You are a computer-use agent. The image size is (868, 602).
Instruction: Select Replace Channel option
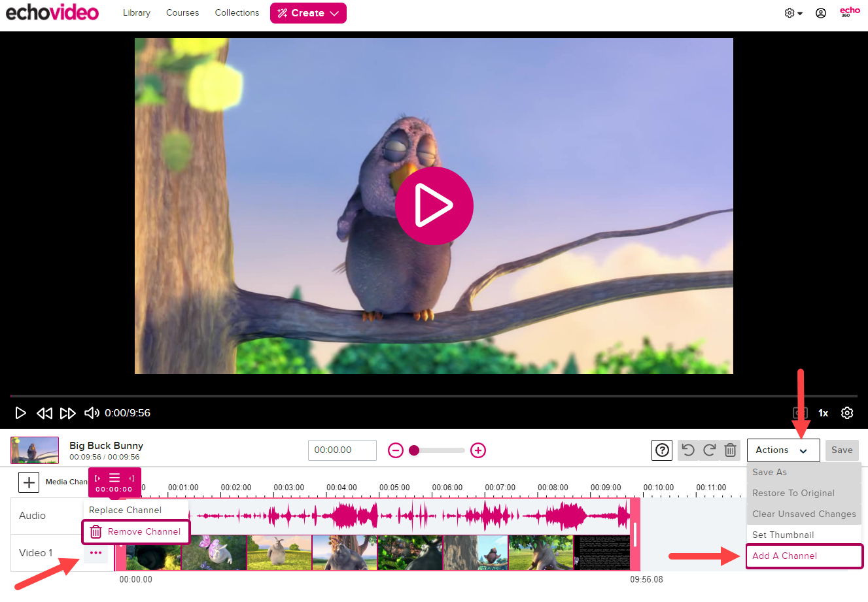136,510
